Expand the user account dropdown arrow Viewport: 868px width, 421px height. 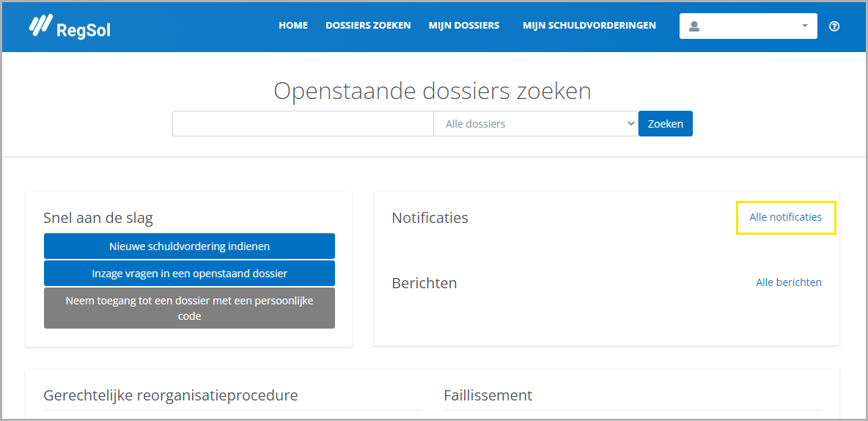pyautogui.click(x=805, y=26)
